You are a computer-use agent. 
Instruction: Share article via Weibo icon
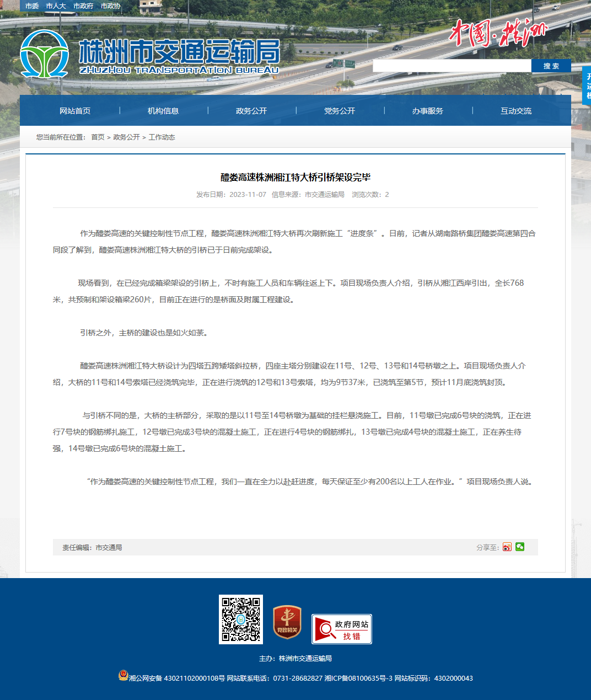click(507, 547)
